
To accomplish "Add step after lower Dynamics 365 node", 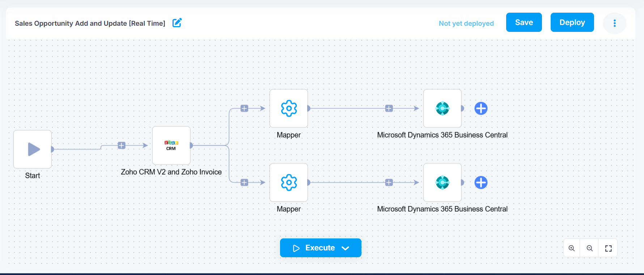I will pos(481,182).
